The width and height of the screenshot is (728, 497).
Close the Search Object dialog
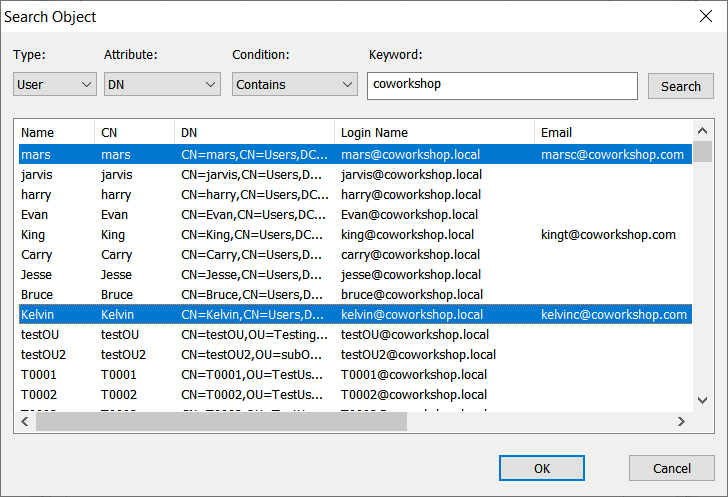(706, 16)
